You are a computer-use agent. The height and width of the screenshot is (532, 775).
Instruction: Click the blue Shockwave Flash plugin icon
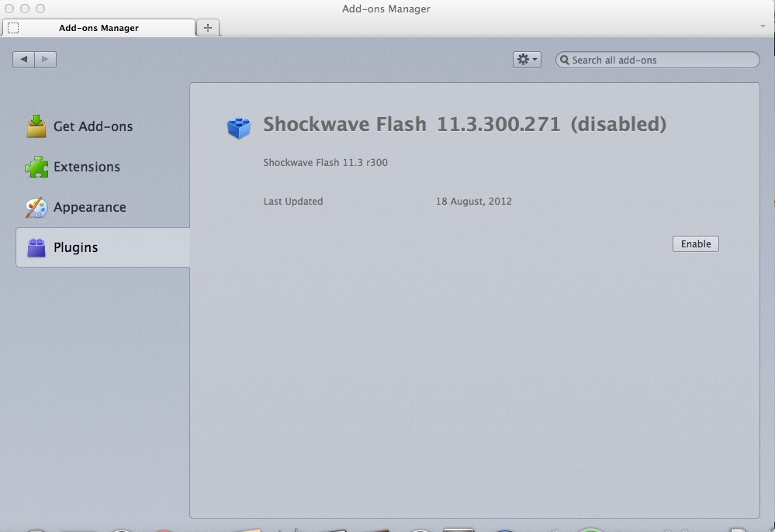239,128
